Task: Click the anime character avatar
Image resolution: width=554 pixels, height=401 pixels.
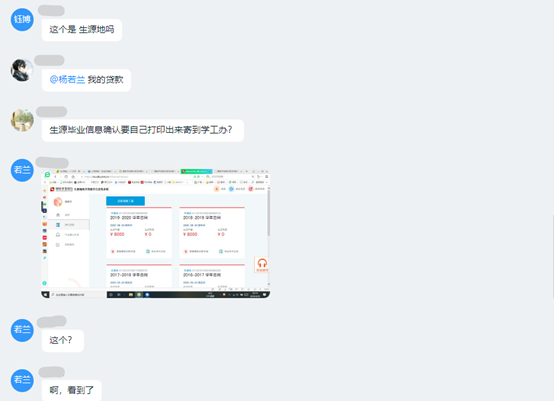Action: (22, 70)
